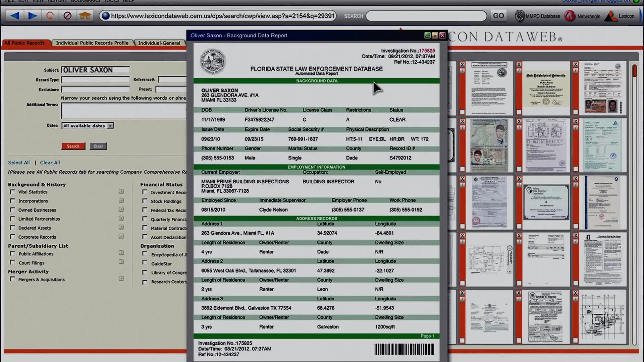The width and height of the screenshot is (644, 362).
Task: Click the Select All link
Action: click(19, 163)
